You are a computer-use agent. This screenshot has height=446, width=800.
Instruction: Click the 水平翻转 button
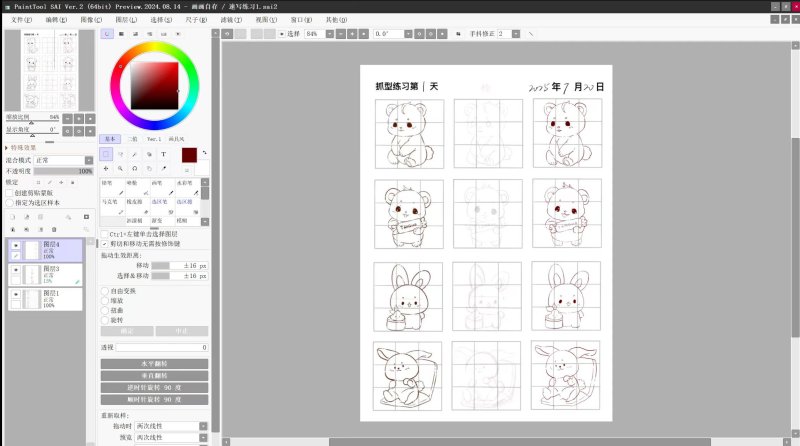[154, 364]
